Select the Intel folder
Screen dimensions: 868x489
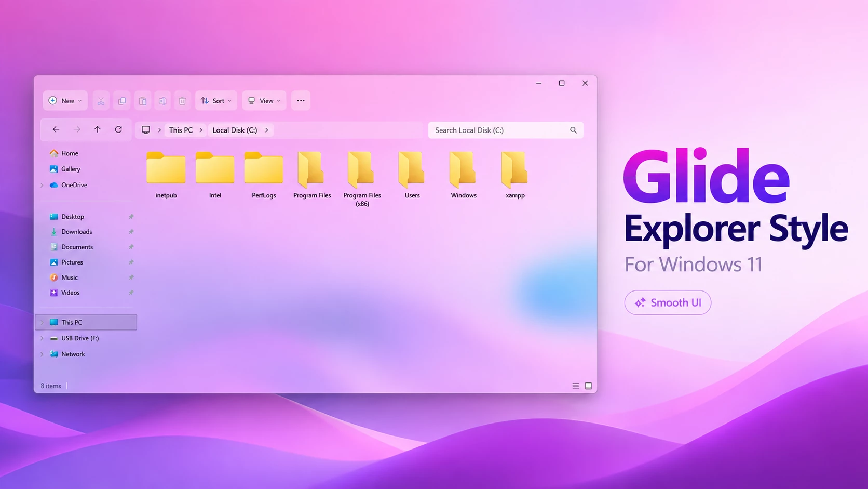point(215,175)
